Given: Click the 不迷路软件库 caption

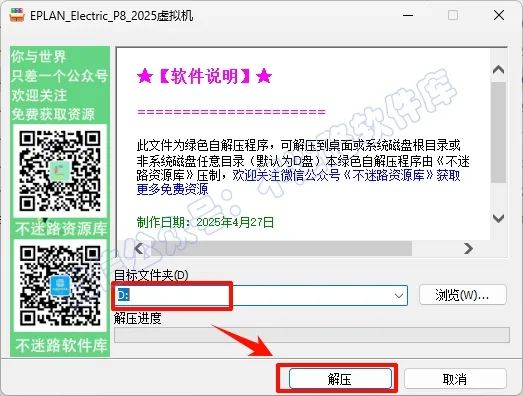Looking at the screenshot, I should [61, 345].
